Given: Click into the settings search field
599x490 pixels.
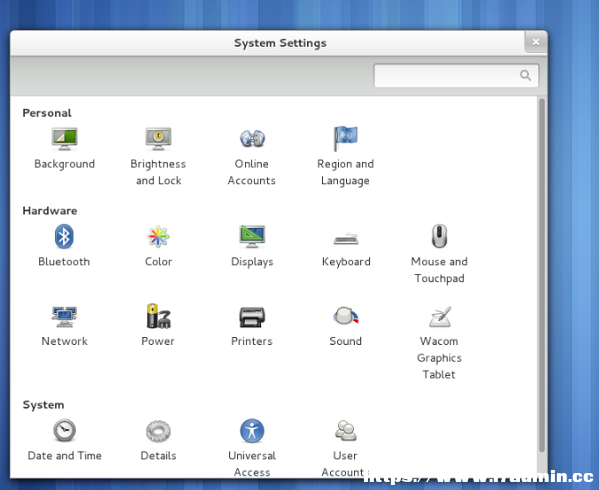Looking at the screenshot, I should coord(456,76).
